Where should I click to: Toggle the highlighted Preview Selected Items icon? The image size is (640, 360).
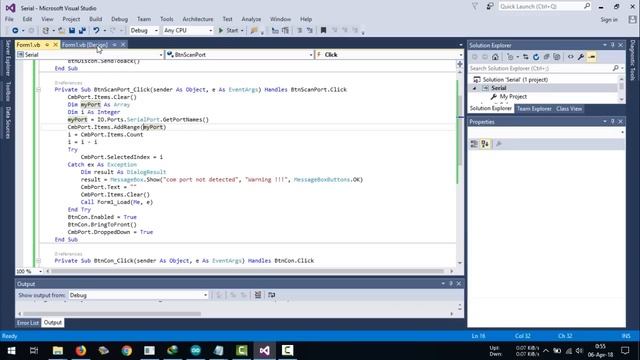pos(591,57)
